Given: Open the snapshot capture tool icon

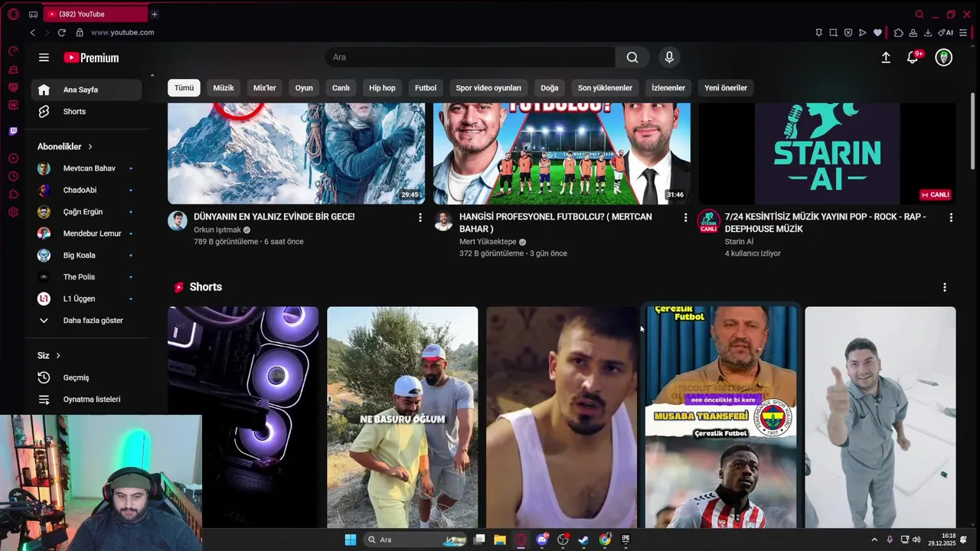Looking at the screenshot, I should 833,32.
